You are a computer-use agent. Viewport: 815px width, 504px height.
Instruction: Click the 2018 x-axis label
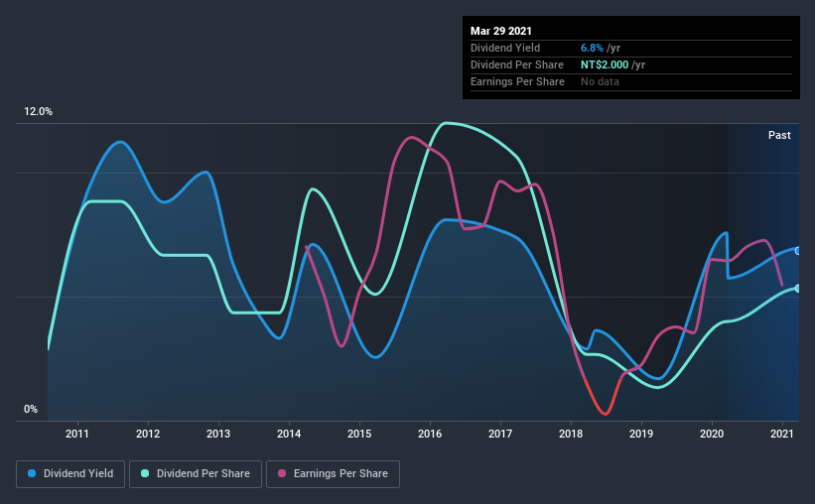coord(571,434)
